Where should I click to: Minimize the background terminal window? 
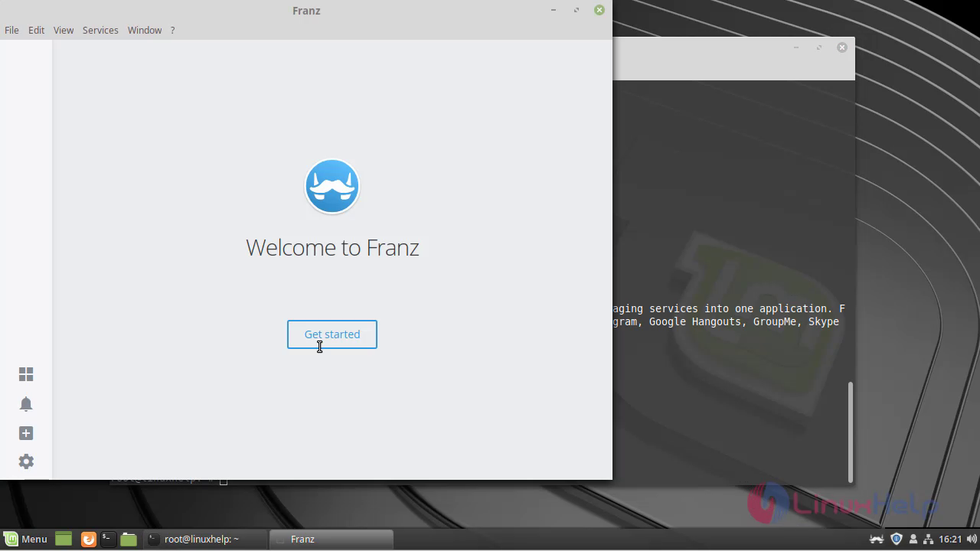coord(796,47)
